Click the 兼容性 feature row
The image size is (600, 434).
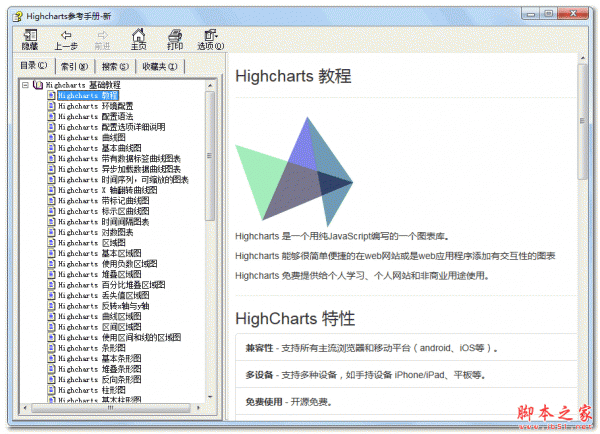(x=406, y=348)
